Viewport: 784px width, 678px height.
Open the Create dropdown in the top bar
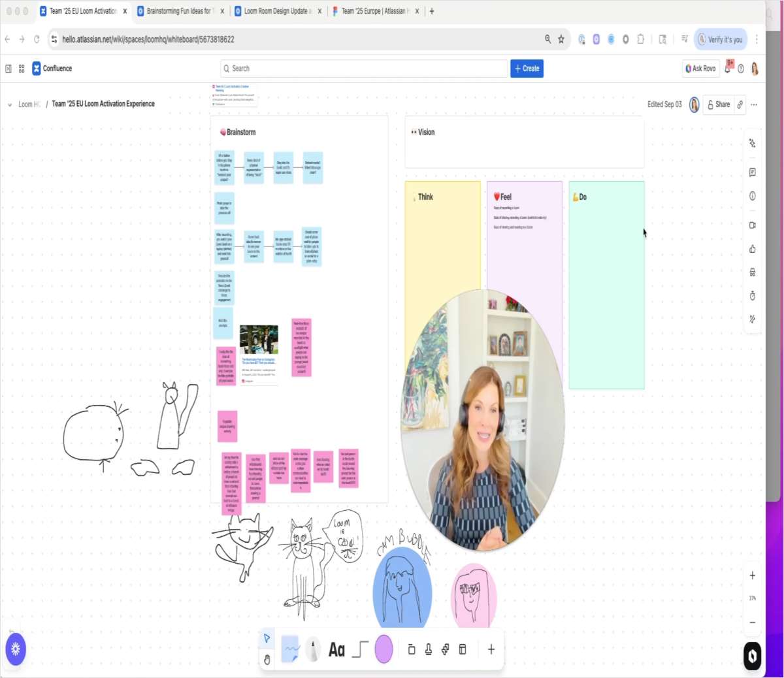(527, 68)
